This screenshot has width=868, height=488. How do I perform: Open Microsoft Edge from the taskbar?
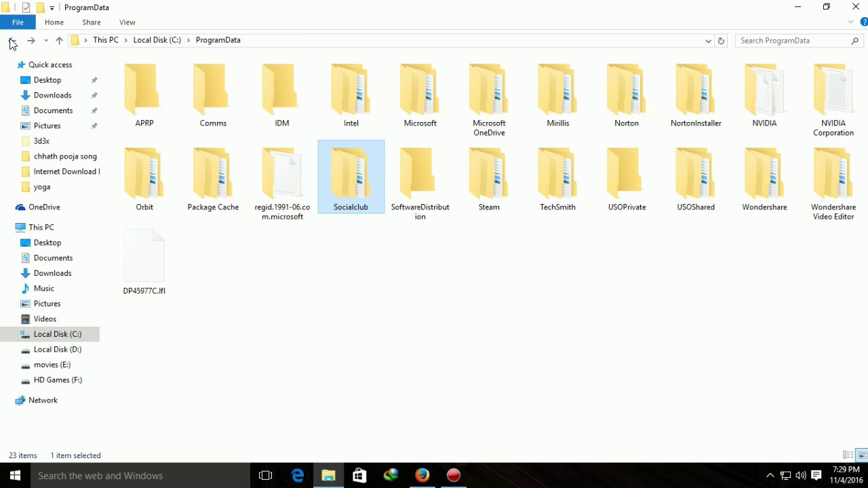(297, 476)
